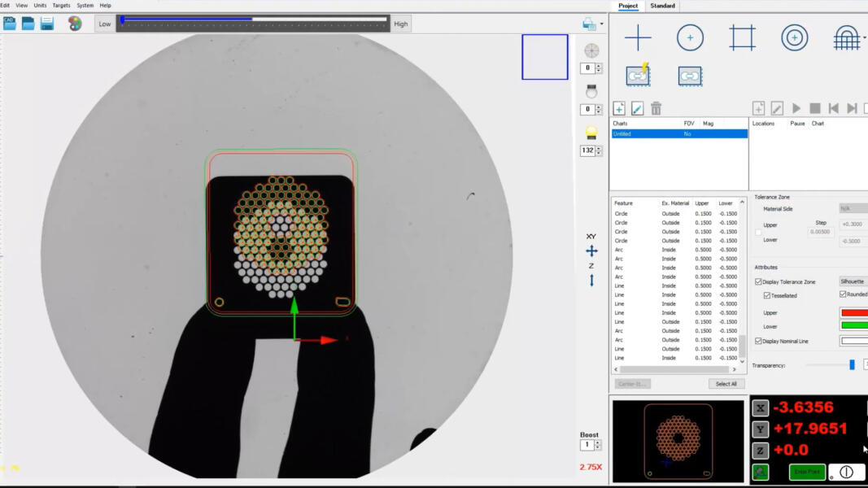Open the Silhouette display style dropdown
The image size is (868, 488).
[x=853, y=281]
